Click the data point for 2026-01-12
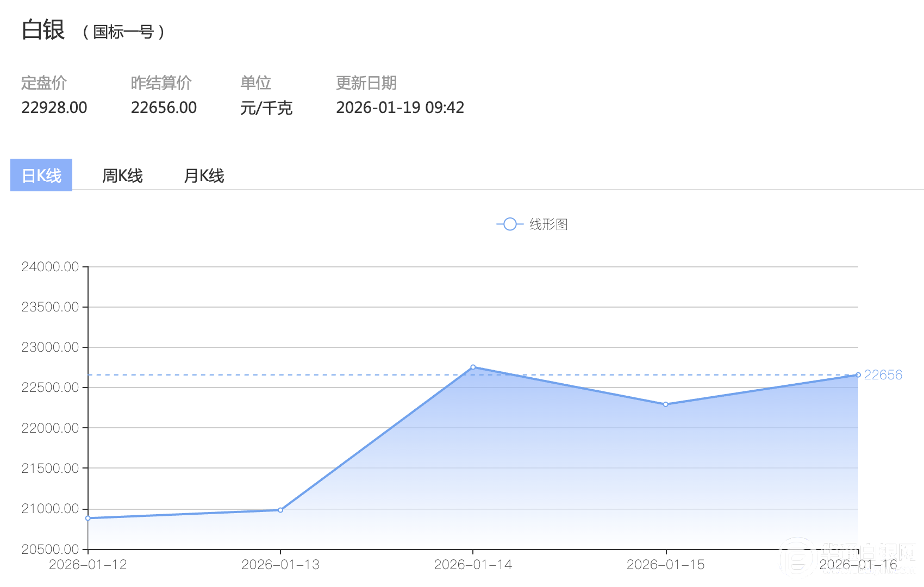 (x=88, y=518)
